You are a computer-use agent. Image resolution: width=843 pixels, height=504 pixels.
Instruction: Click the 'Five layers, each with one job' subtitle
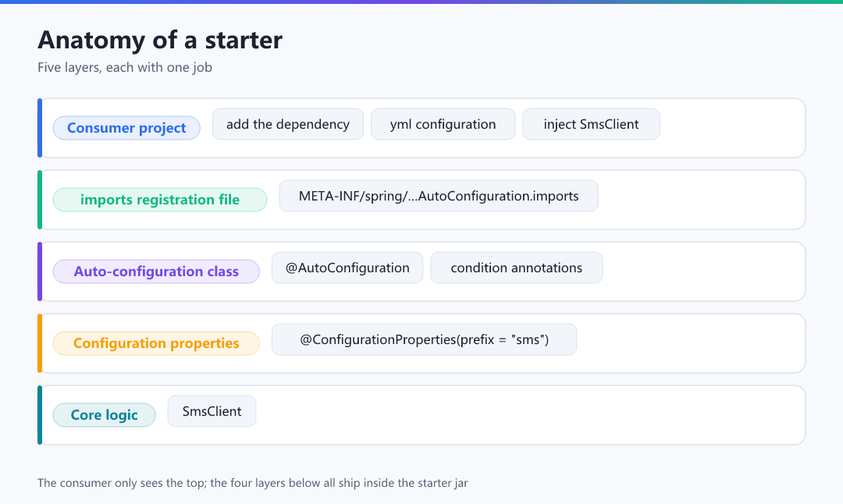pyautogui.click(x=125, y=67)
